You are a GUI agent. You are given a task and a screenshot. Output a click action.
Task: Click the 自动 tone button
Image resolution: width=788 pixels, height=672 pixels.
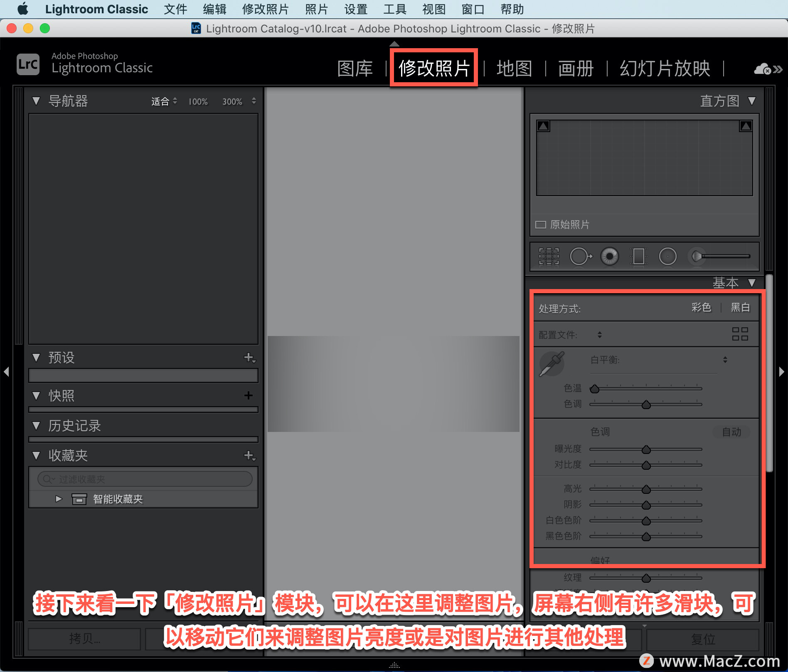pos(731,432)
